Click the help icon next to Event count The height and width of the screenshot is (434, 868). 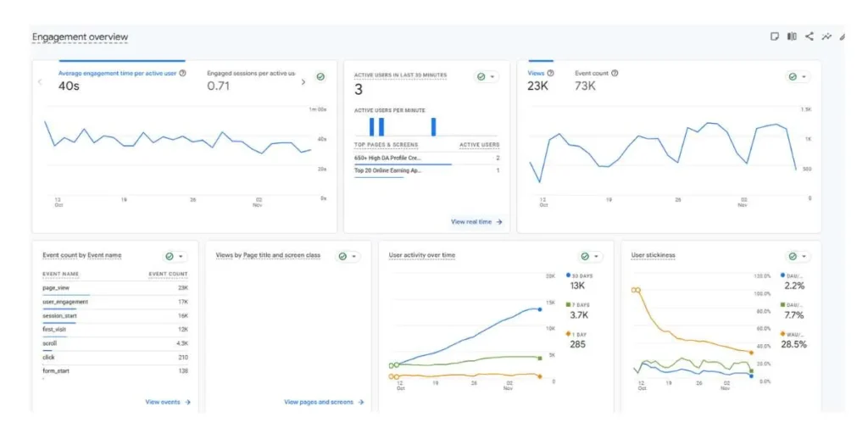coord(615,74)
